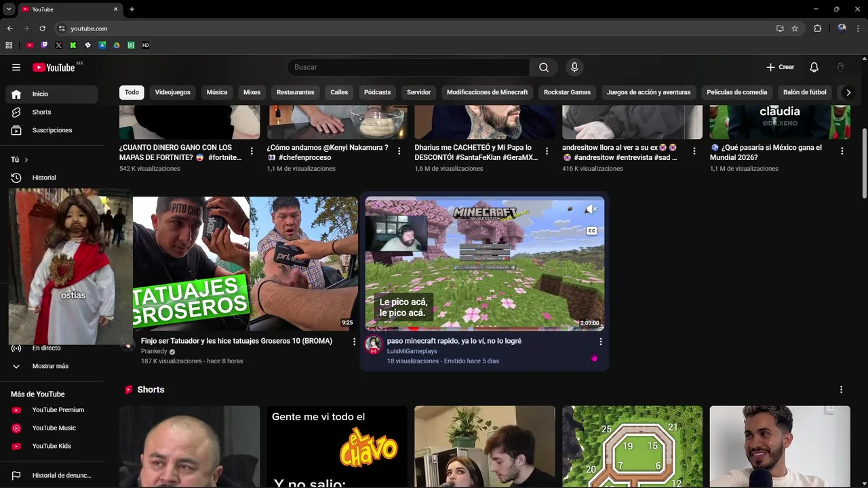Open options for paso minecraft rapido video
The image size is (868, 488).
tap(600, 342)
